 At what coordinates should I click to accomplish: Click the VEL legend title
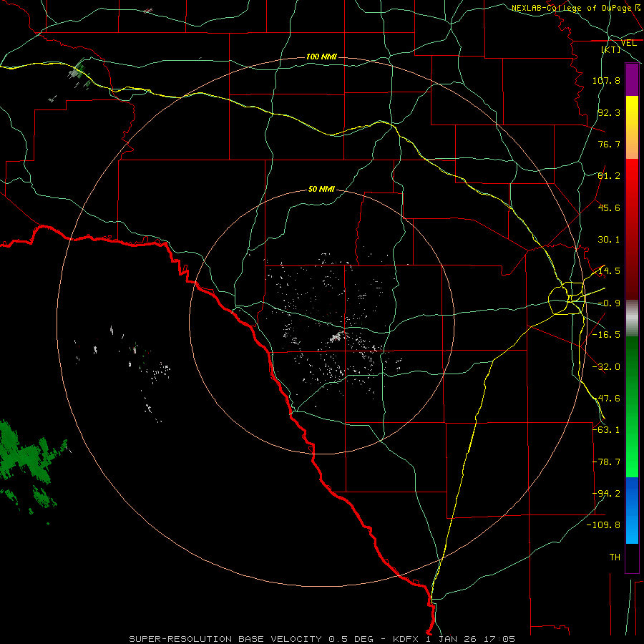pyautogui.click(x=628, y=43)
